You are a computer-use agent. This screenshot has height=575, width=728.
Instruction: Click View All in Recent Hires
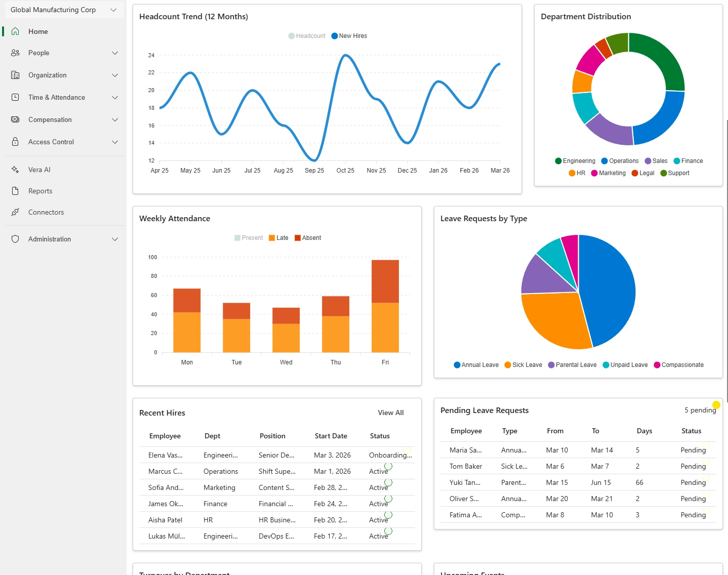pos(390,413)
